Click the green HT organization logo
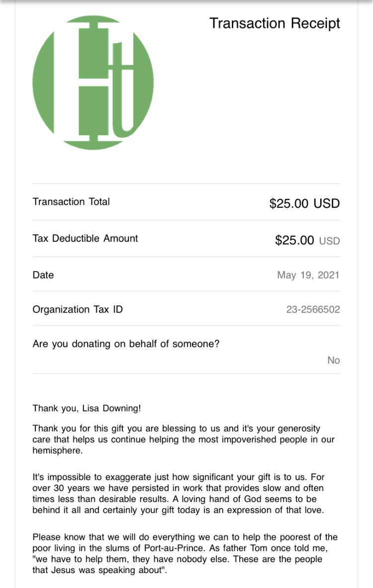The width and height of the screenshot is (373, 588). 93,82
